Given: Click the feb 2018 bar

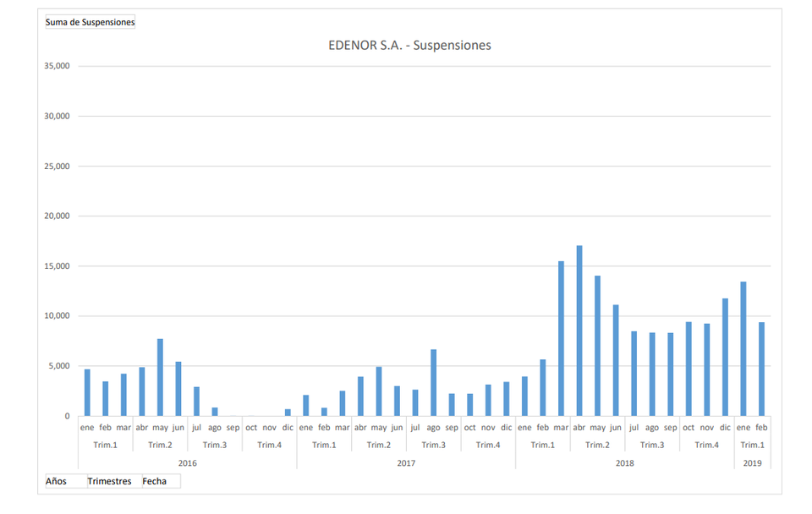Looking at the screenshot, I should pos(543,388).
